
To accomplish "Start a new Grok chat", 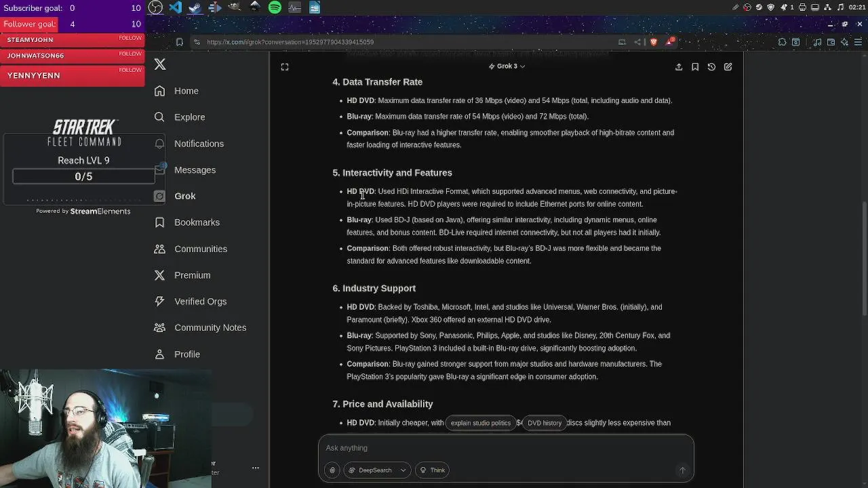I will (728, 67).
